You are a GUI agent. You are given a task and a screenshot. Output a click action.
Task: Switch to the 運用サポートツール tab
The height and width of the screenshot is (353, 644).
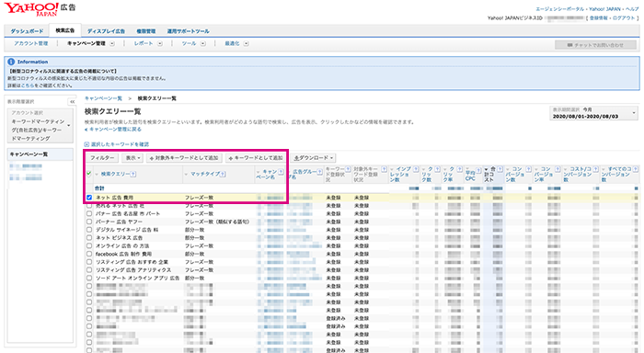coord(188,31)
